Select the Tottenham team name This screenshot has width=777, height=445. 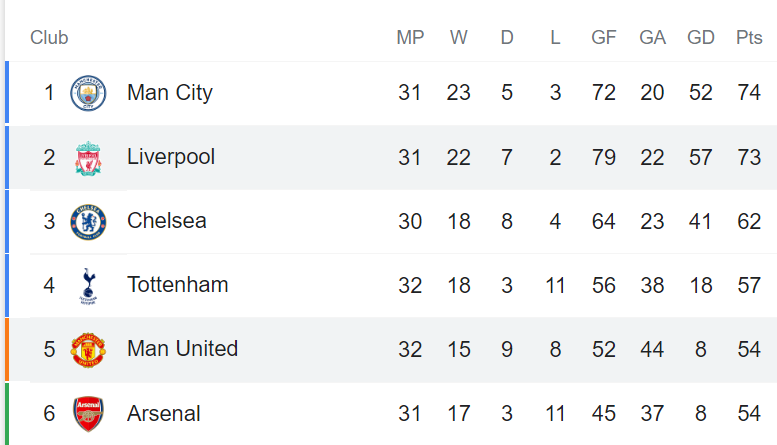tap(177, 285)
